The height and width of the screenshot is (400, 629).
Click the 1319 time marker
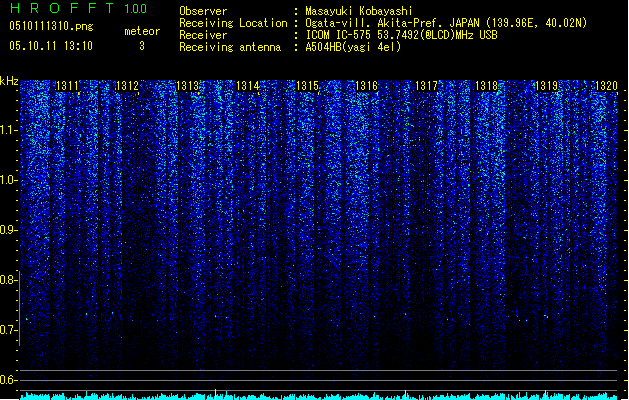coord(547,86)
